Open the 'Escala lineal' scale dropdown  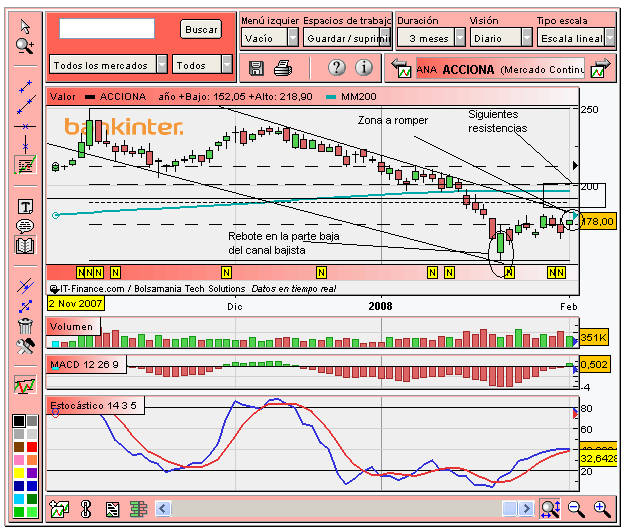click(576, 38)
